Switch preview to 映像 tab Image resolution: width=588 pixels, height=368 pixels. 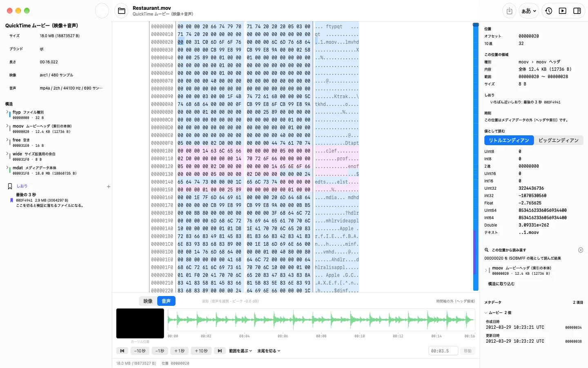point(148,301)
